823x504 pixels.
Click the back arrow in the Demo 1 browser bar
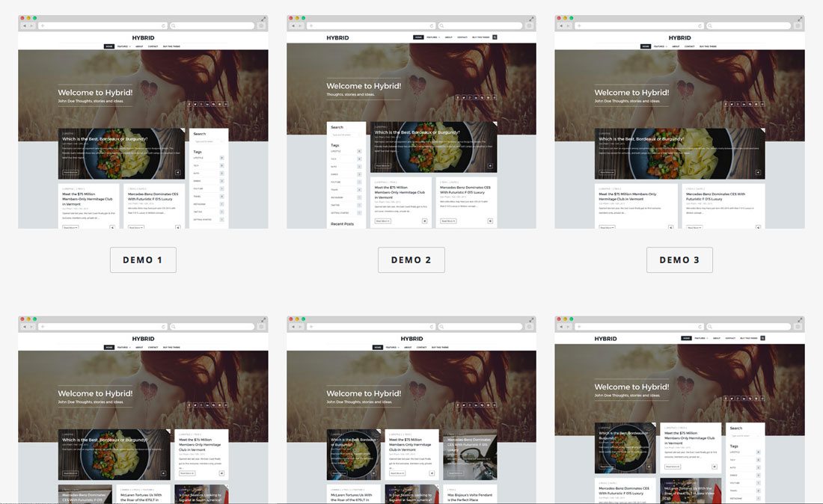pos(24,25)
